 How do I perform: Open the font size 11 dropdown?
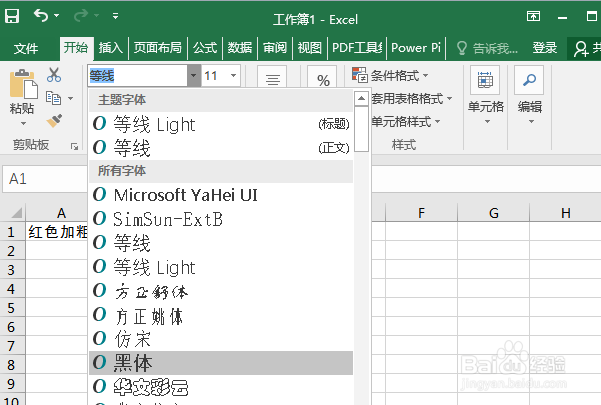pos(233,75)
